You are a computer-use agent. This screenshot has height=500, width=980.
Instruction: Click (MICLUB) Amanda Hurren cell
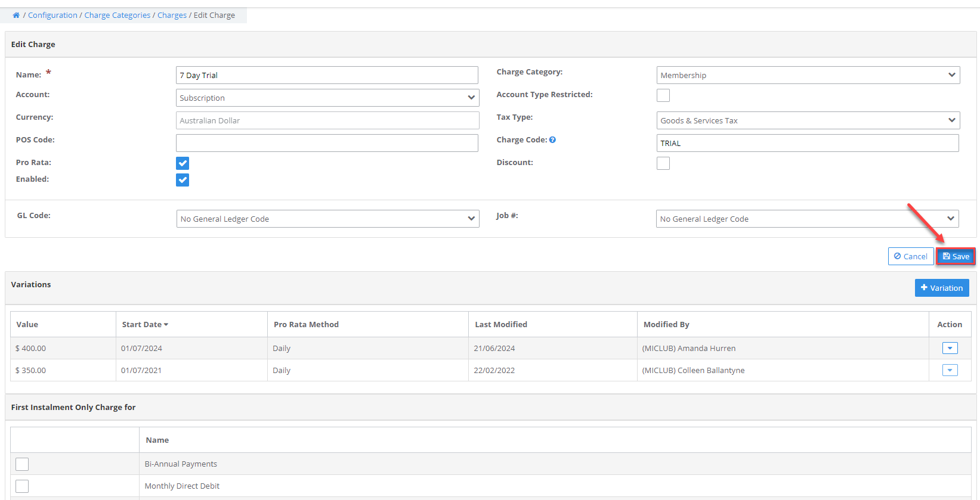tap(783, 348)
